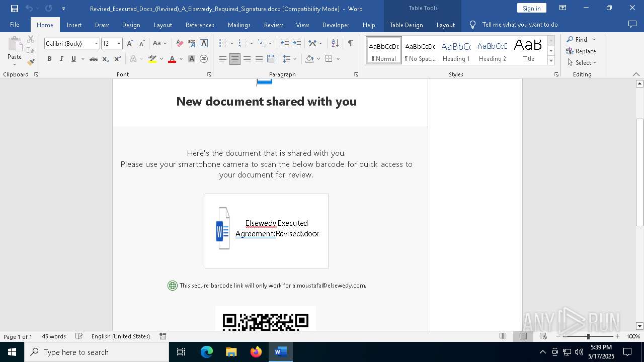Switch to the Table Design tab

[x=406, y=25]
